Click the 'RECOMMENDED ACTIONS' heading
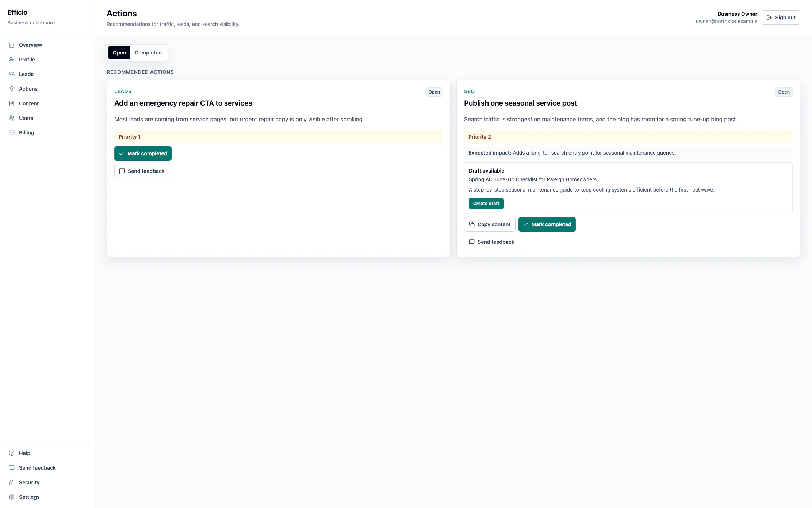This screenshot has width=812, height=508. 140,72
